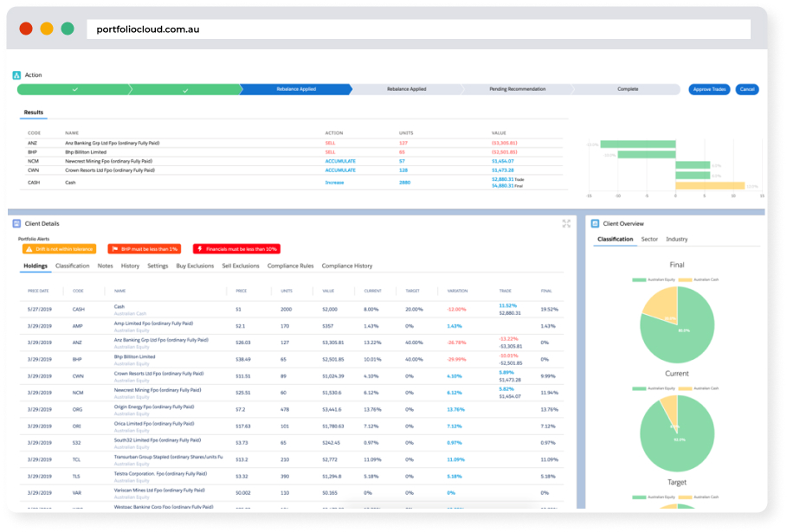Viewport: 787px width, 532px height.
Task: Click the FINAL column header
Action: point(546,291)
